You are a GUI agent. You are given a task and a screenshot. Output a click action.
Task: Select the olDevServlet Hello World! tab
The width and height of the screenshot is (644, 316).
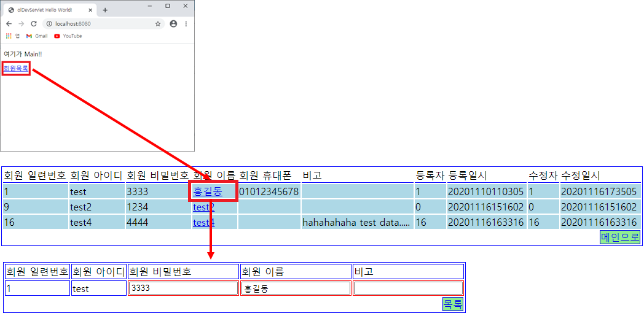50,10
